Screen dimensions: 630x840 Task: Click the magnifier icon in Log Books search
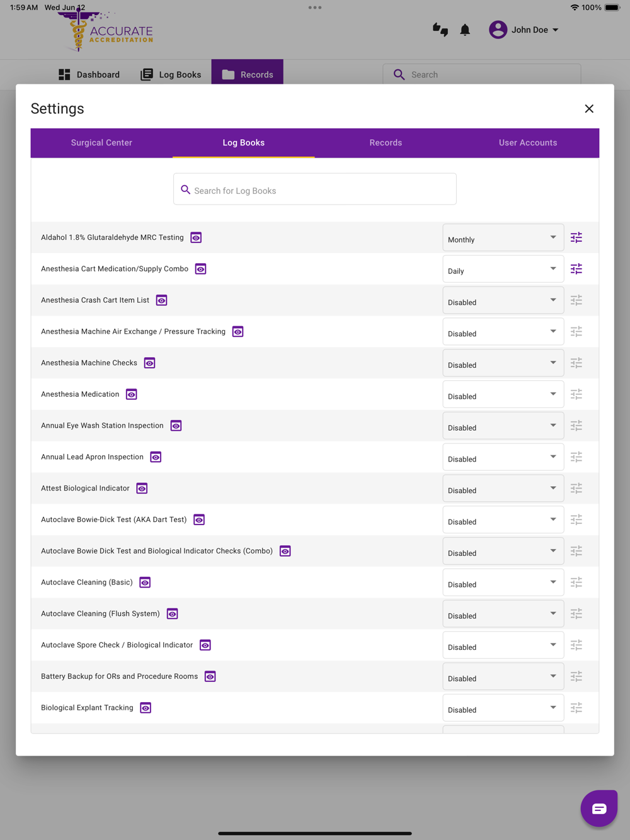click(x=185, y=190)
